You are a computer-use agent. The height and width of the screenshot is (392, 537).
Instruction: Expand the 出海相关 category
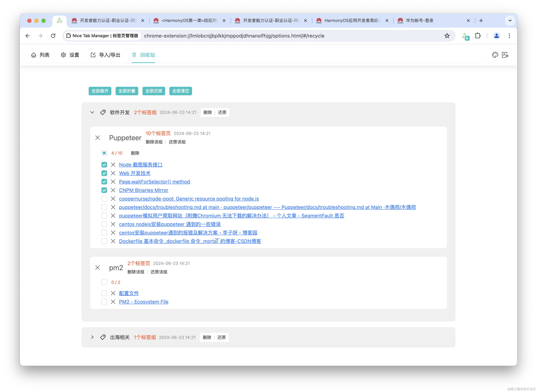coord(92,337)
